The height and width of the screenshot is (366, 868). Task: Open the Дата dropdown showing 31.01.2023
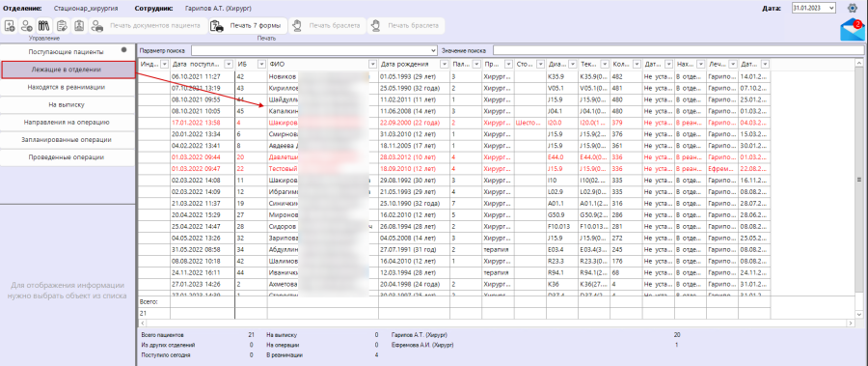coord(814,8)
